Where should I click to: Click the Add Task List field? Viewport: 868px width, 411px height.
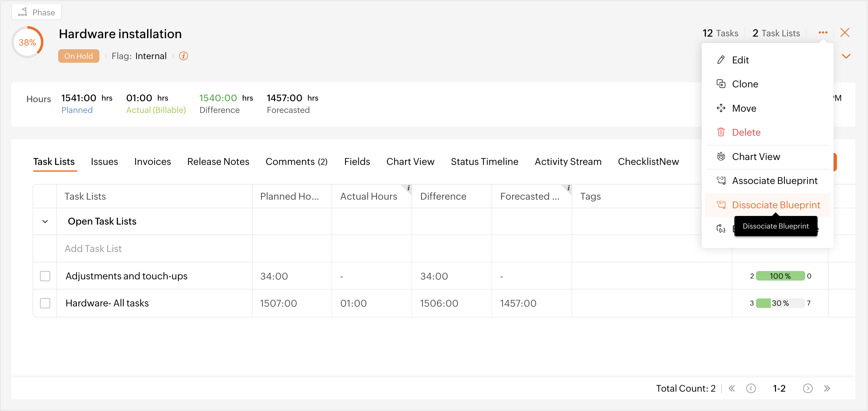click(x=93, y=249)
